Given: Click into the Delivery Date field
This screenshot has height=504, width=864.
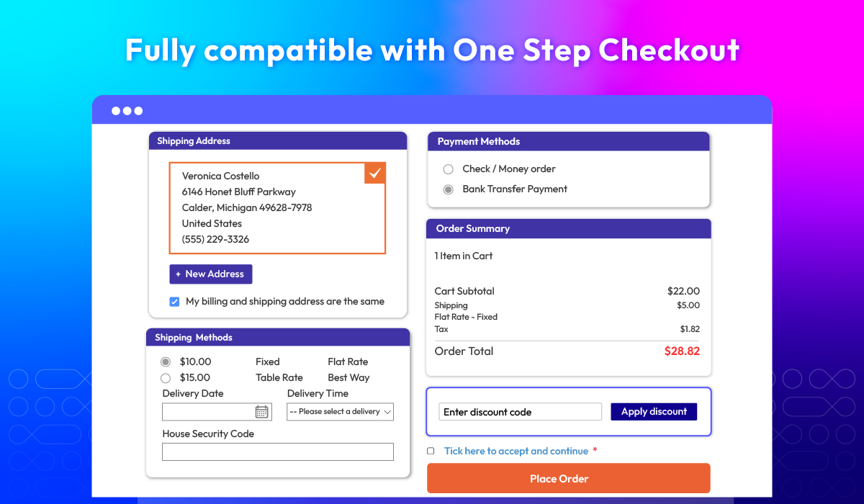Looking at the screenshot, I should point(207,412).
